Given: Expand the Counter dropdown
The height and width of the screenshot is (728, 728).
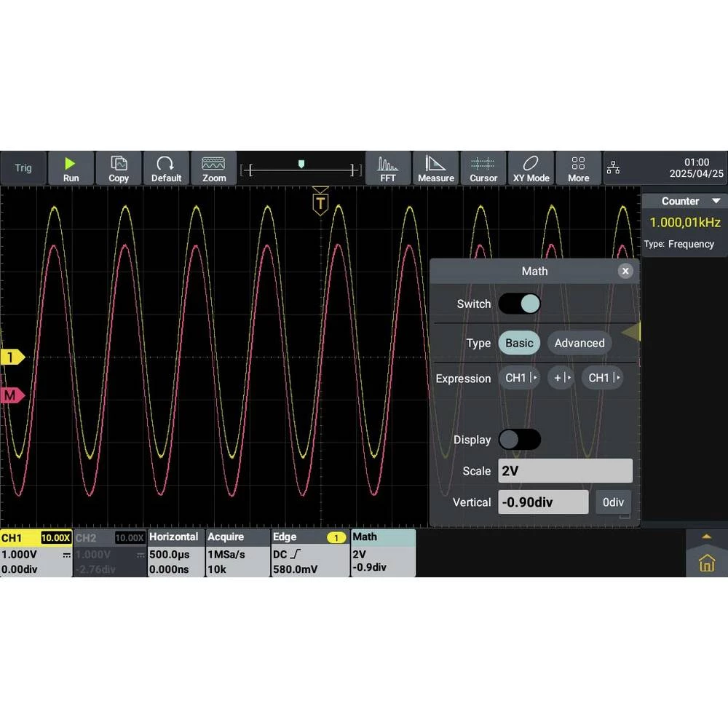Looking at the screenshot, I should [716, 201].
